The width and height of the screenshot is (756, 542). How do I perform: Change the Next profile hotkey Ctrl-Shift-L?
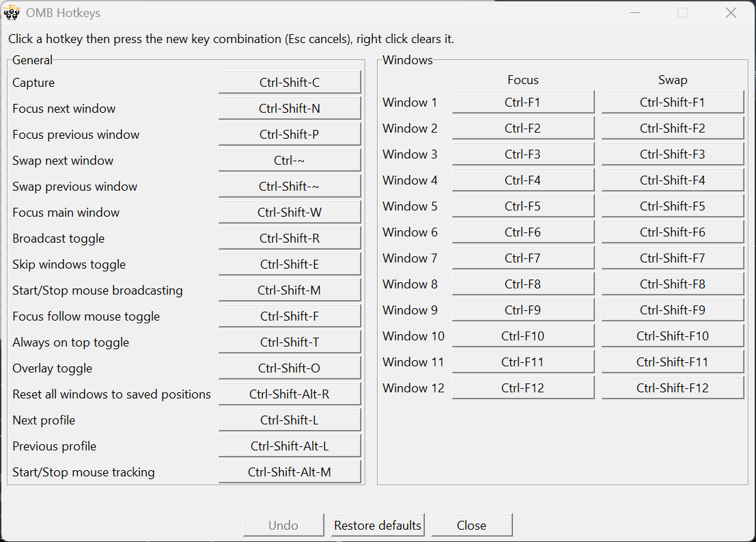(x=290, y=420)
